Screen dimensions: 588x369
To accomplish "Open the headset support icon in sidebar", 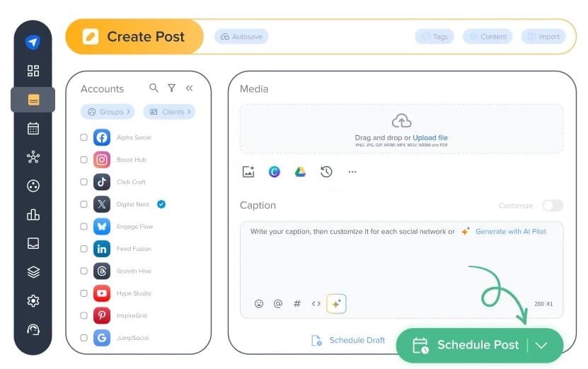I will point(33,329).
